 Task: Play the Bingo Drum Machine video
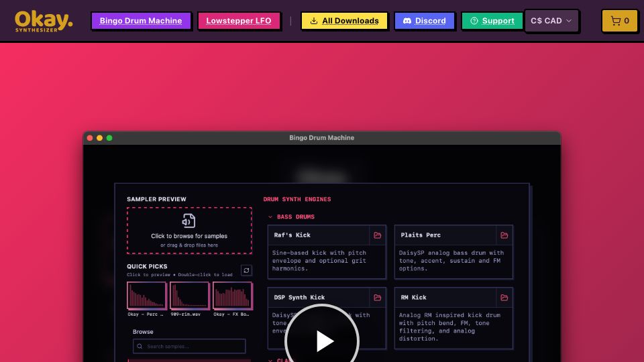point(322,341)
